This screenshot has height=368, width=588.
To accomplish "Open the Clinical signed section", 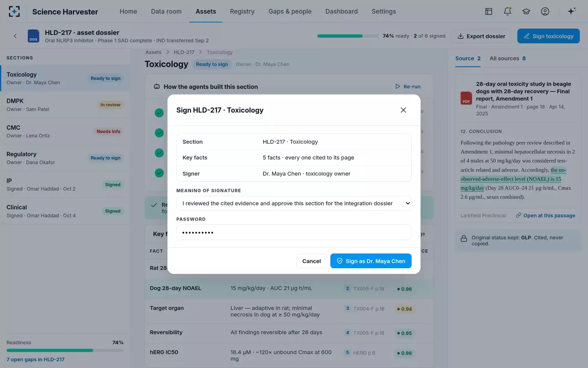I will coord(65,211).
